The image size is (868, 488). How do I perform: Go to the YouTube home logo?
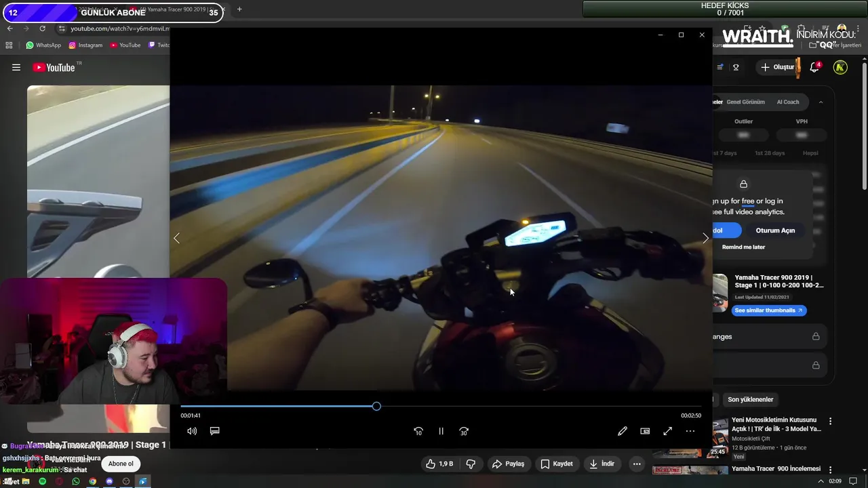click(x=54, y=67)
